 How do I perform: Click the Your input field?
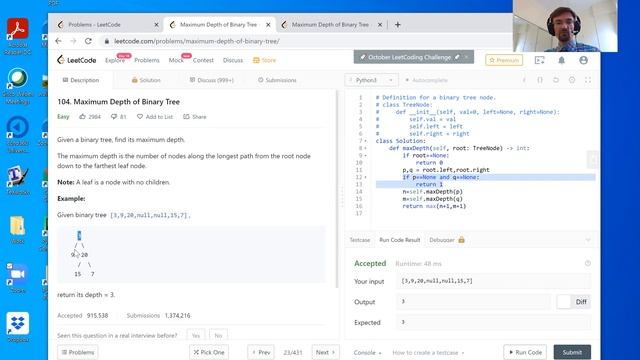(x=493, y=281)
